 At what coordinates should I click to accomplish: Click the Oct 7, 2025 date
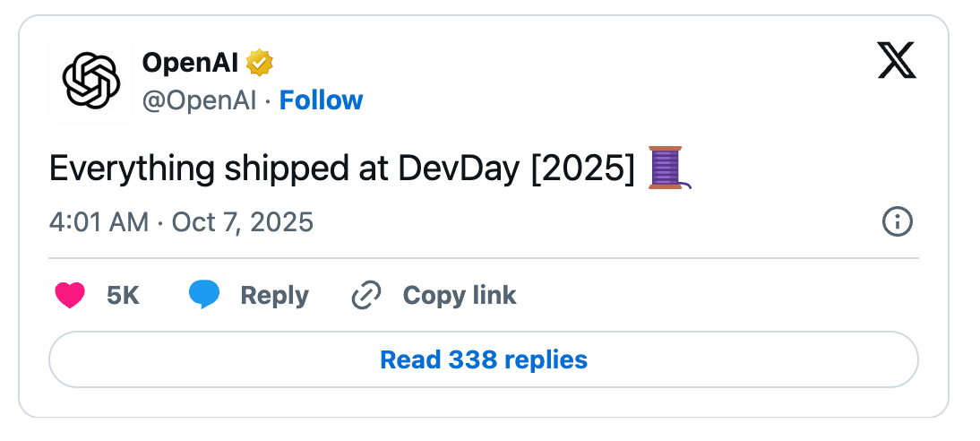pos(244,221)
